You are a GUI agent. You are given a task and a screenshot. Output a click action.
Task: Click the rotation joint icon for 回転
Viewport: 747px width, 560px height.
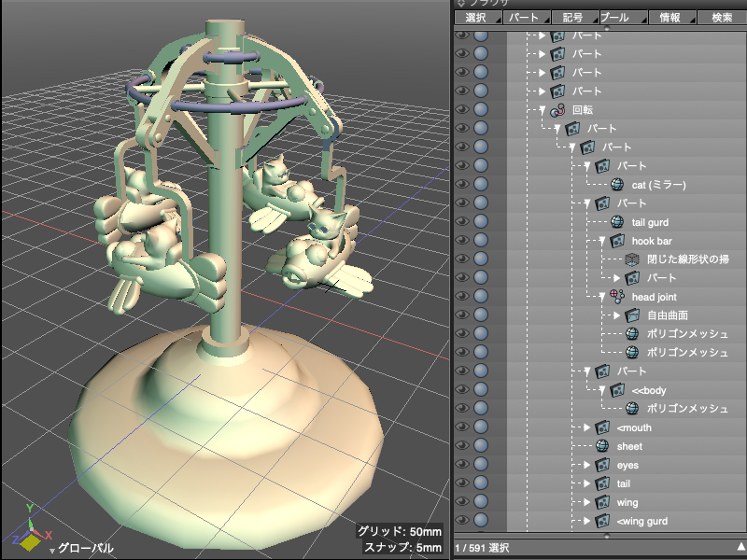pos(557,110)
